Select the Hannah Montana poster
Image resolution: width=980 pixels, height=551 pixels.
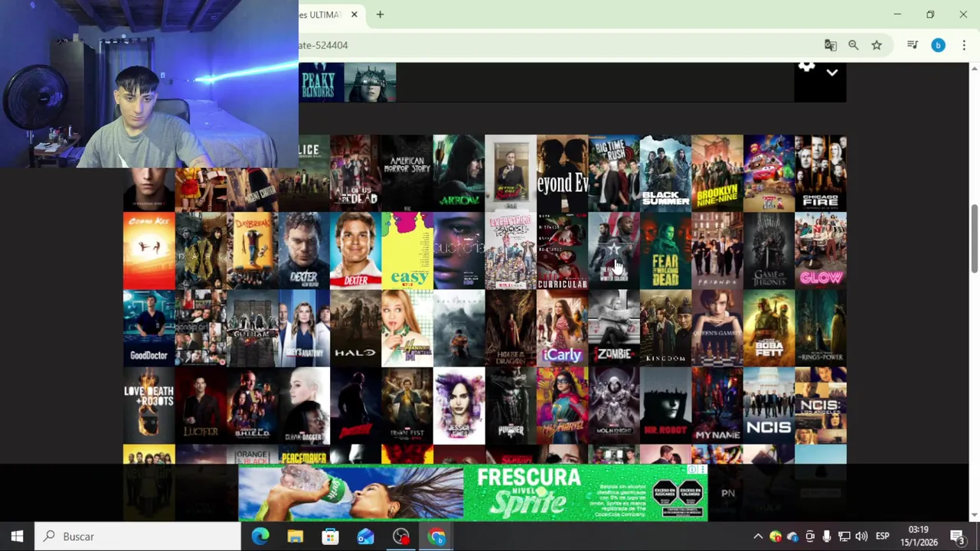[407, 328]
